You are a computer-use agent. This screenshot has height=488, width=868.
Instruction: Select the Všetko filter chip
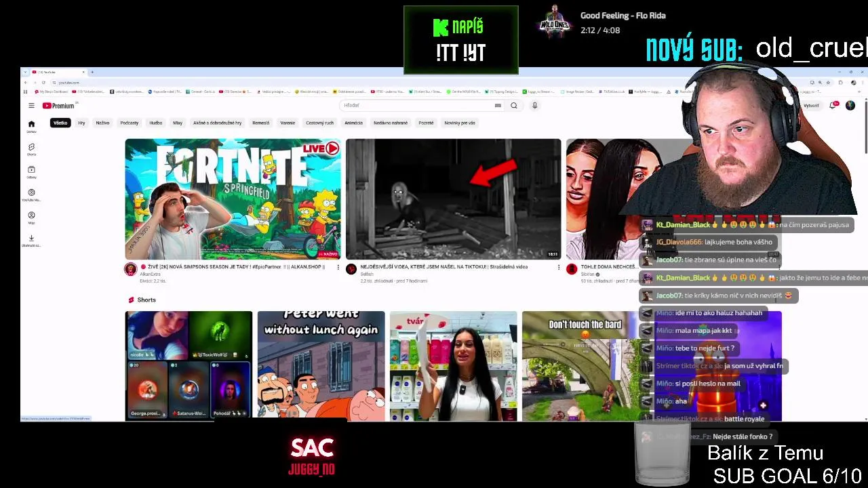pyautogui.click(x=60, y=123)
